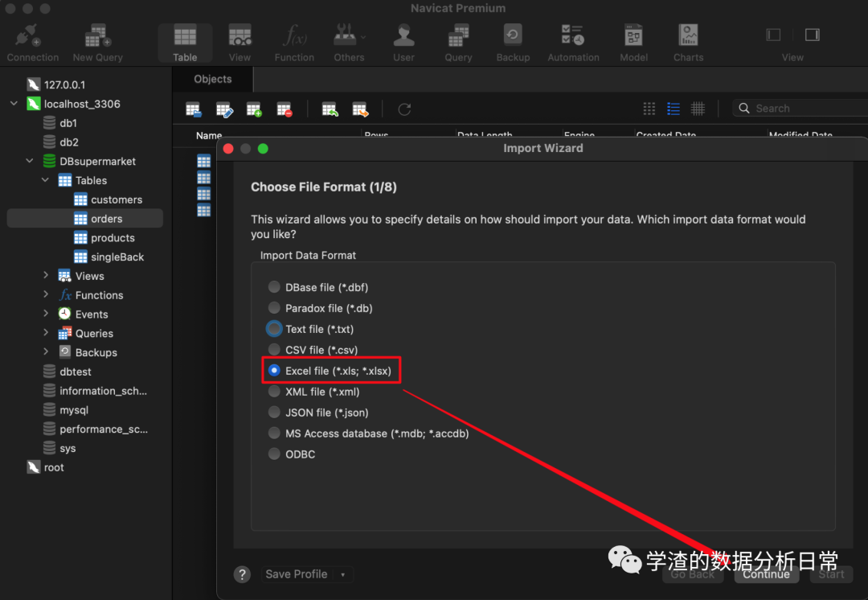Toggle the right sidebar pane icon
Viewport: 868px width, 600px height.
[x=812, y=35]
